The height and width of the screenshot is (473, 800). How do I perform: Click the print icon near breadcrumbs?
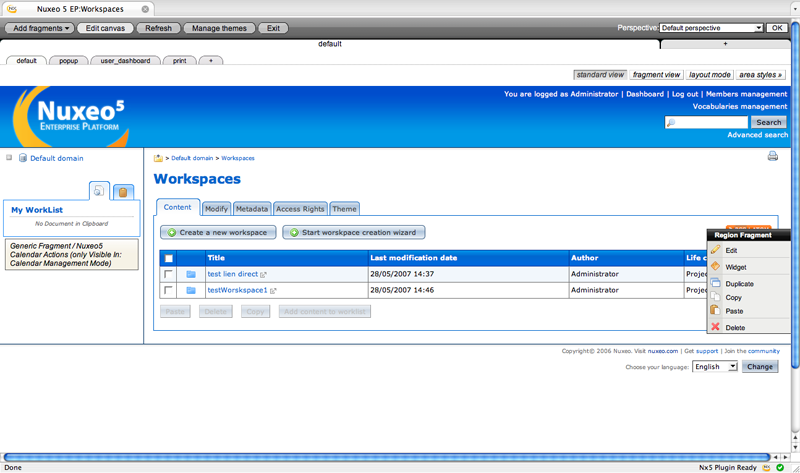click(x=772, y=156)
